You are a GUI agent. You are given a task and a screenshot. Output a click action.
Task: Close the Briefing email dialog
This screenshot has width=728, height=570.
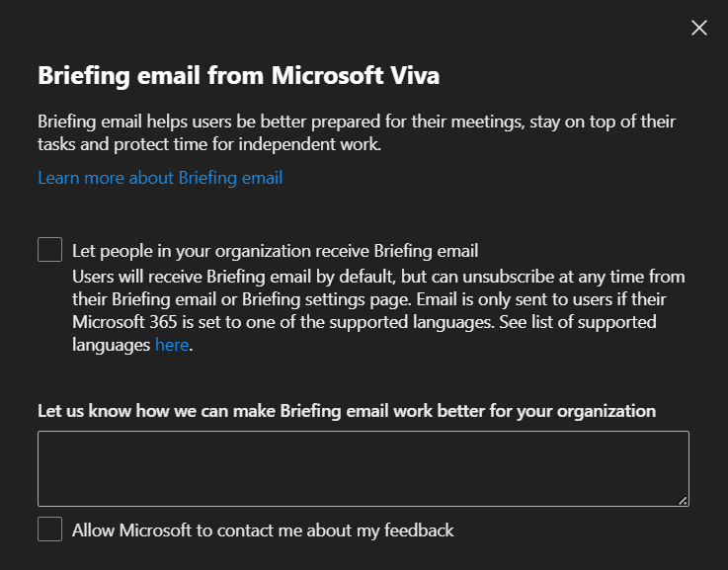click(x=699, y=28)
